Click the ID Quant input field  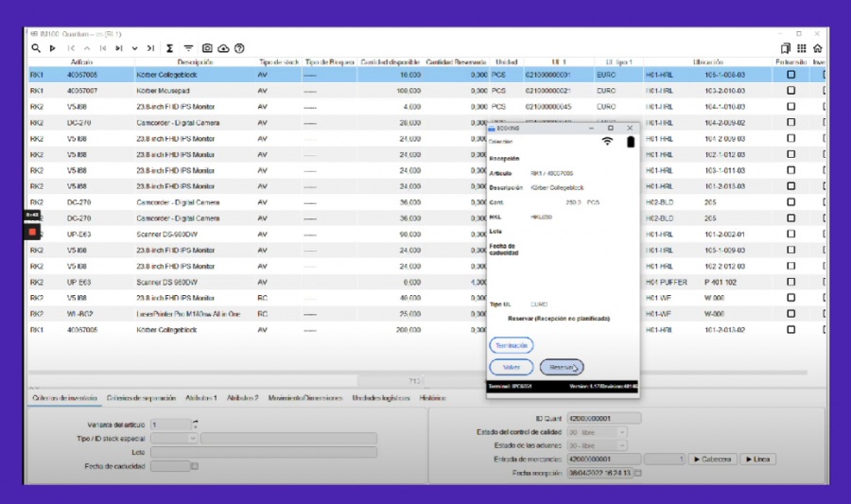point(604,418)
